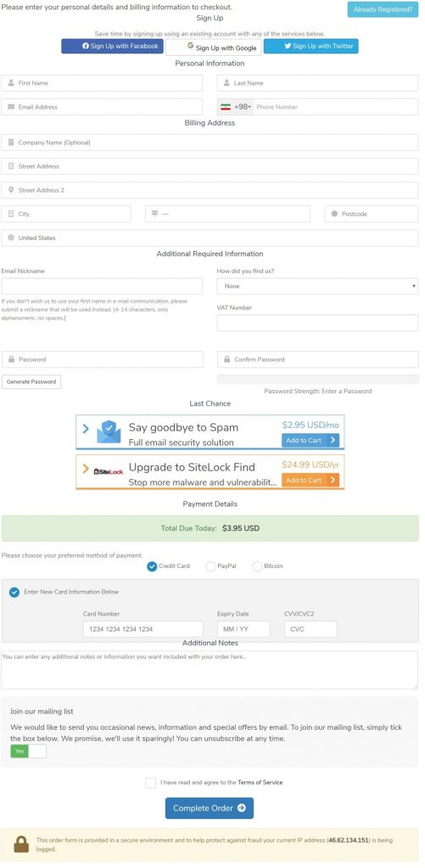Viewport: 425px width, 868px height.
Task: Click arrow icon on blue Add to Cart
Action: 333,440
